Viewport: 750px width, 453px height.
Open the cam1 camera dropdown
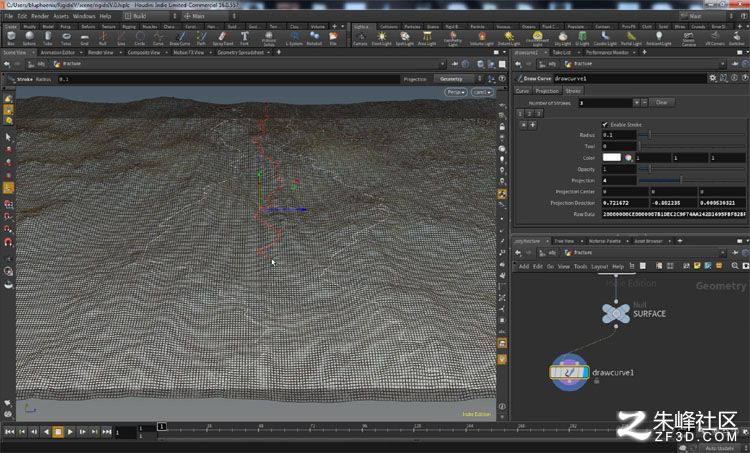tap(482, 92)
